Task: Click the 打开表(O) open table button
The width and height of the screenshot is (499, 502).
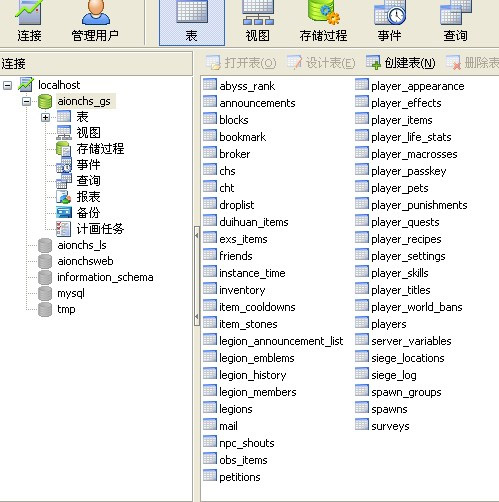Action: [x=241, y=63]
